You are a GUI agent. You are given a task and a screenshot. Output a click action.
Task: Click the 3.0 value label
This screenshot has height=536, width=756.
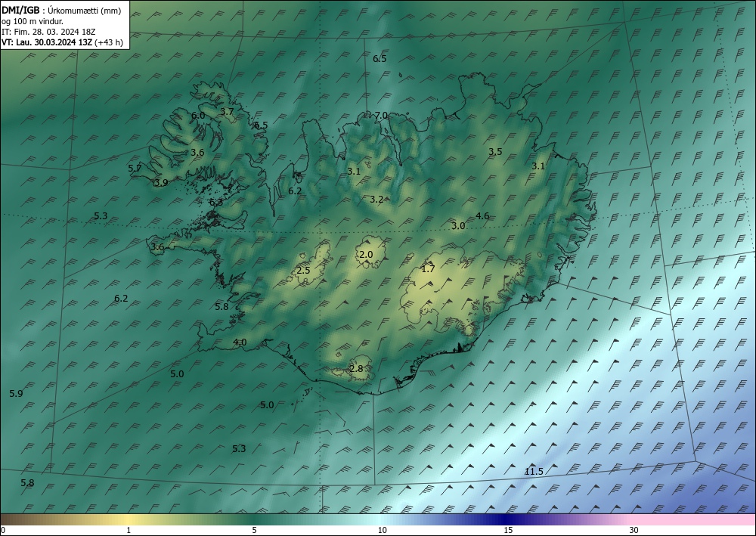(x=458, y=225)
